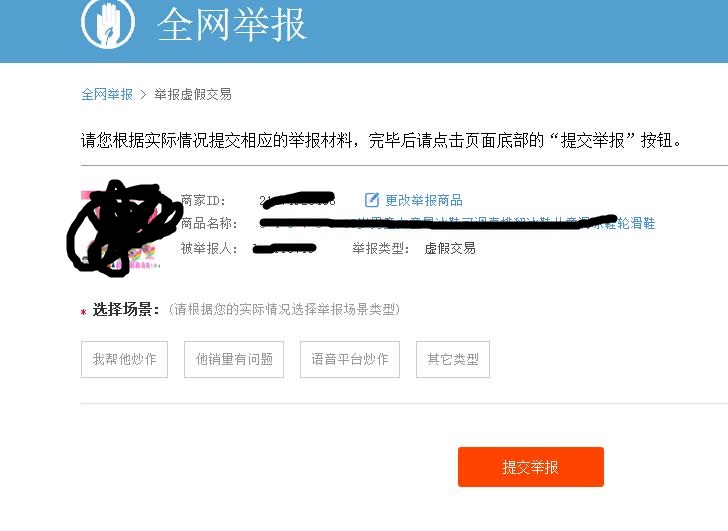Click the hand-shaped report logo icon
This screenshot has width=728, height=531.
(x=108, y=23)
